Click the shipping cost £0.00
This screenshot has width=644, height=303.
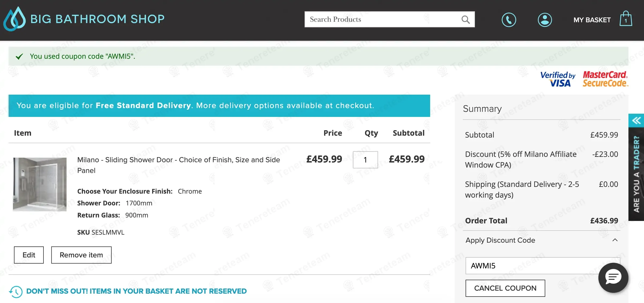click(x=608, y=184)
